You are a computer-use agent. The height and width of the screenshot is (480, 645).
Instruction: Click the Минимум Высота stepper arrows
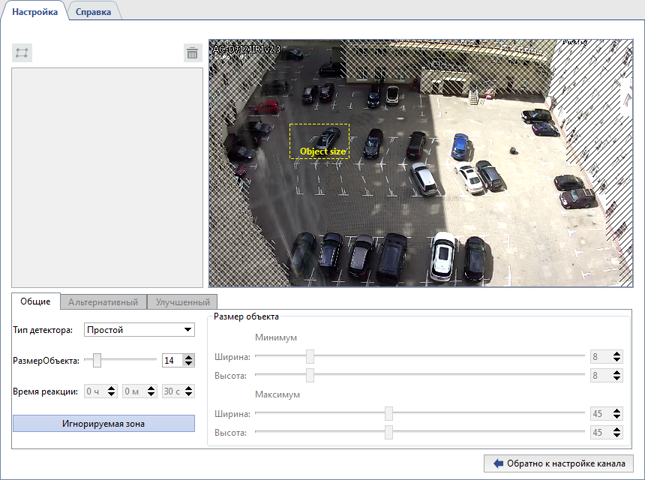coord(617,375)
